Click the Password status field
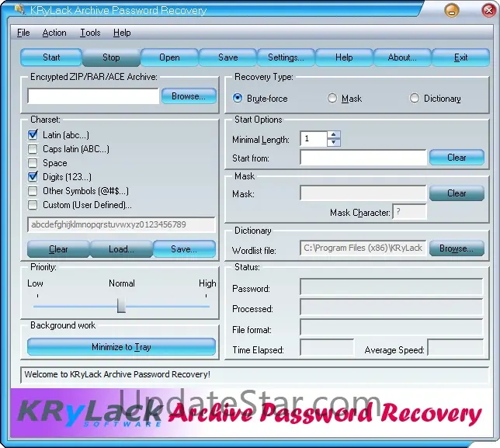This screenshot has width=500, height=448. 391,287
